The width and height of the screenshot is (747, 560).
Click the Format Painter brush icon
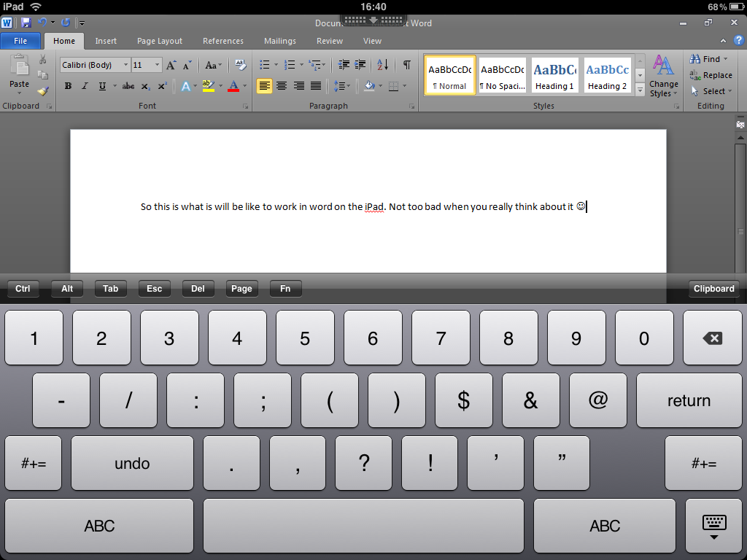[x=43, y=91]
